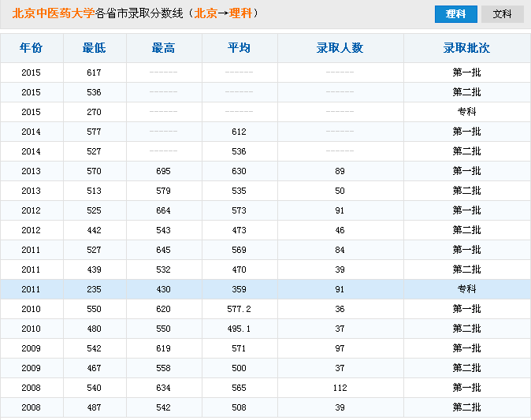Click the 最低 column header

94,48
